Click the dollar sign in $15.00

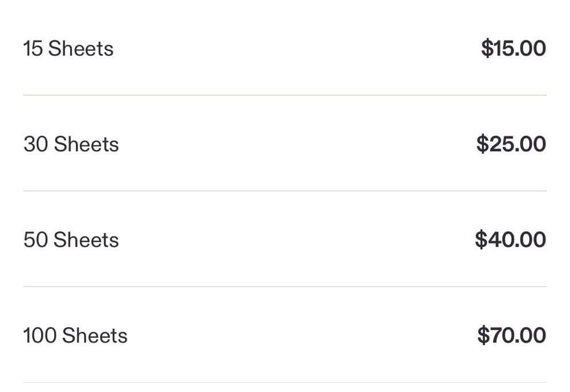click(487, 49)
